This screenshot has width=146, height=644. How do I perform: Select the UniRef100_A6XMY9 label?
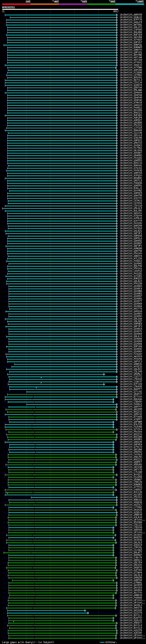(131, 357)
